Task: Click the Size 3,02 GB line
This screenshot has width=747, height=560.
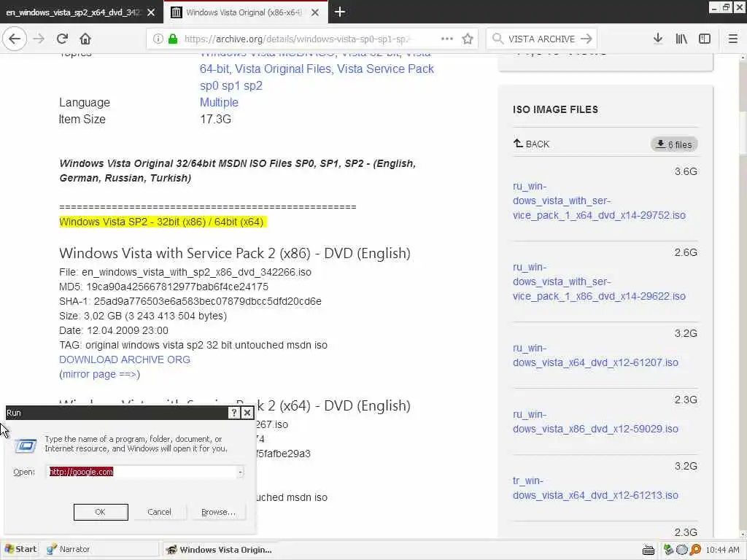Action: pyautogui.click(x=143, y=316)
